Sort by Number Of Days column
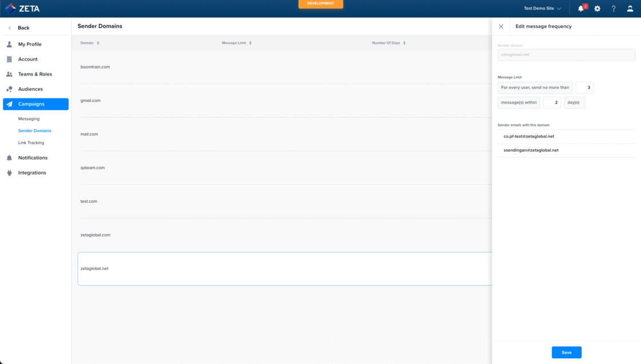This screenshot has width=641, height=364. tap(389, 43)
